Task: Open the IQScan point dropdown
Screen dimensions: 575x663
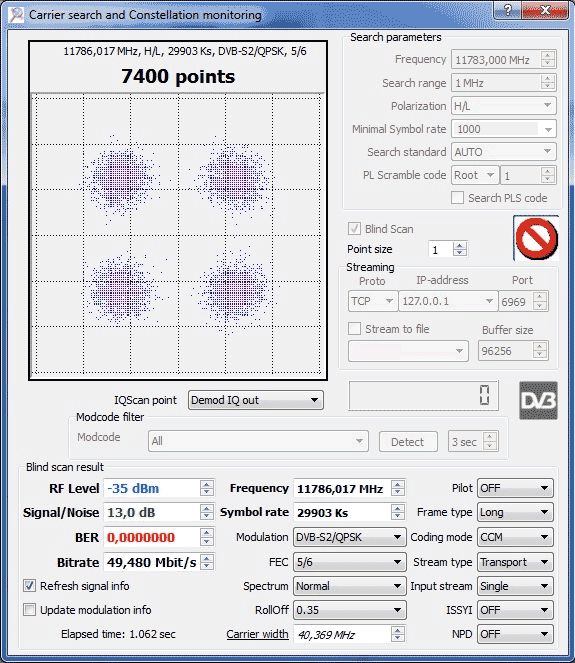Action: tap(256, 400)
